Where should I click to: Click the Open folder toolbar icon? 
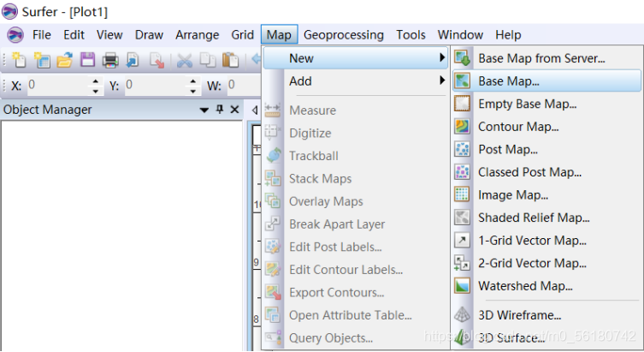pos(64,60)
